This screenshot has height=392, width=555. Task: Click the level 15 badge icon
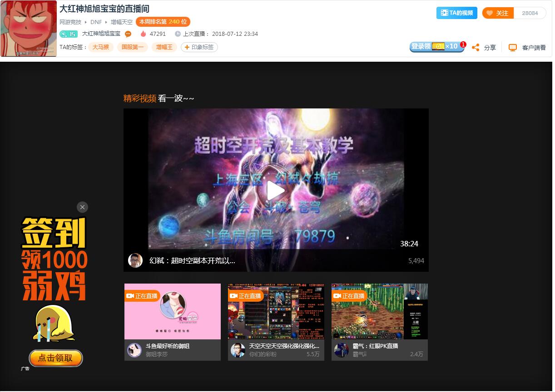tap(69, 34)
